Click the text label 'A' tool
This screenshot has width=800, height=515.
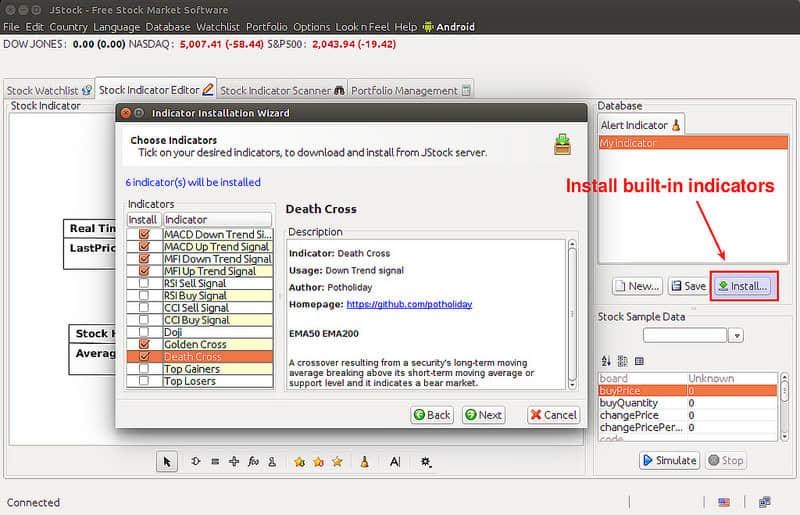pos(395,461)
